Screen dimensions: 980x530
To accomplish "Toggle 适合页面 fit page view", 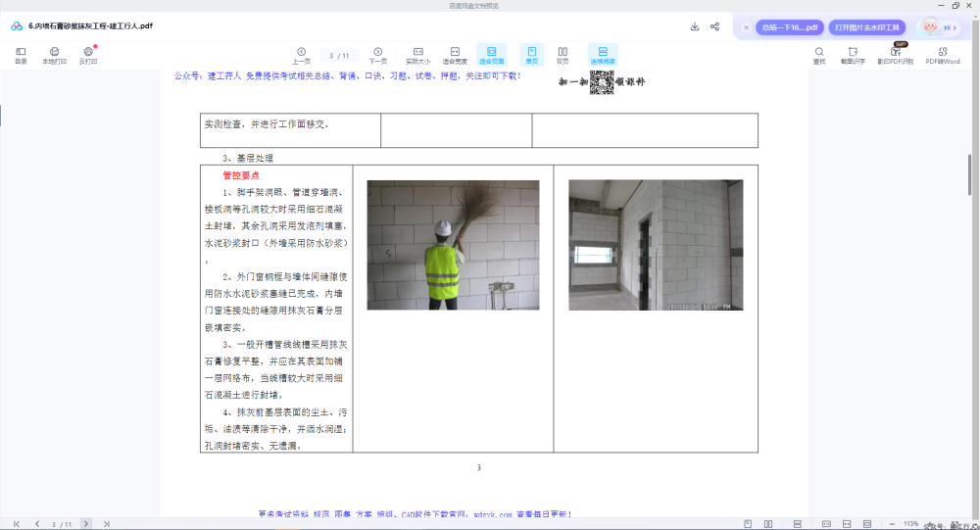I will coord(492,55).
